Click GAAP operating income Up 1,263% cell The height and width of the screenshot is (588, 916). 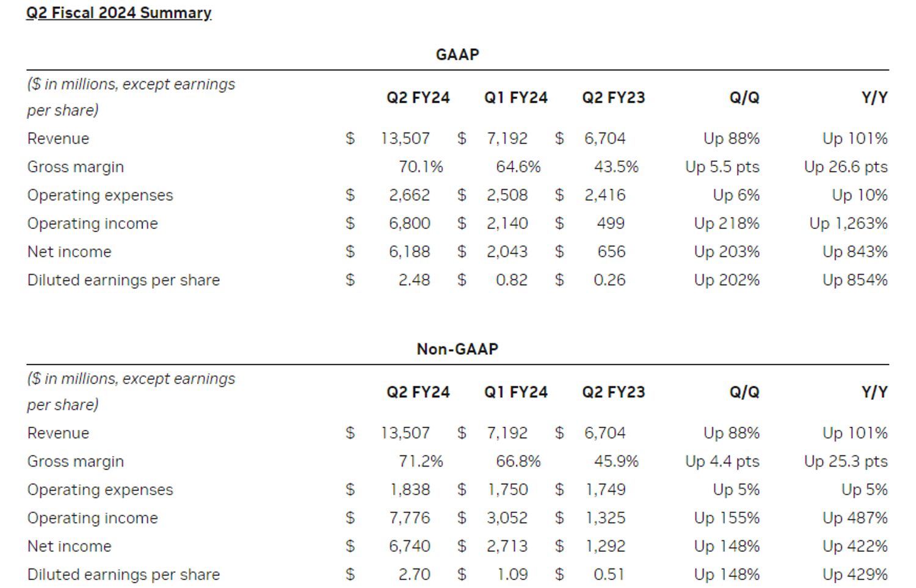tap(848, 223)
